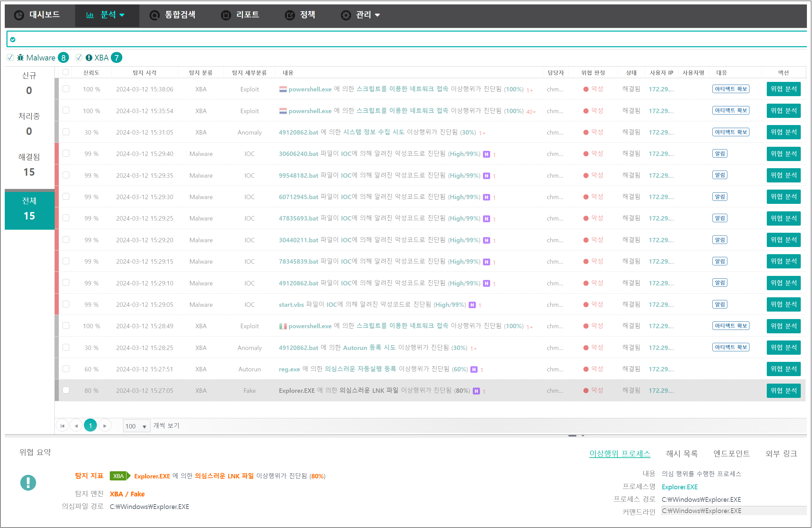Filter by 처리중 status count

pos(29,124)
